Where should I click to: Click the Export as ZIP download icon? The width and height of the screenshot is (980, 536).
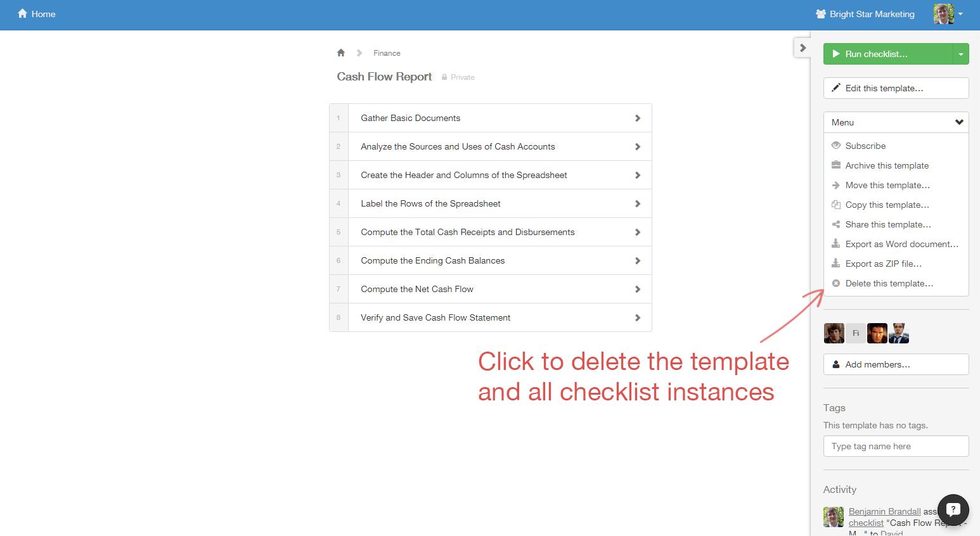(x=836, y=264)
